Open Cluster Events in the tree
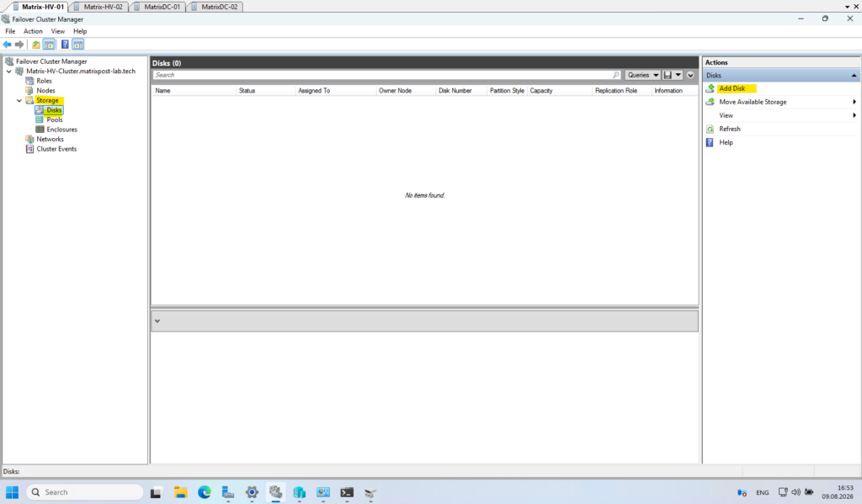Screen dimensions: 862x504 pos(56,149)
